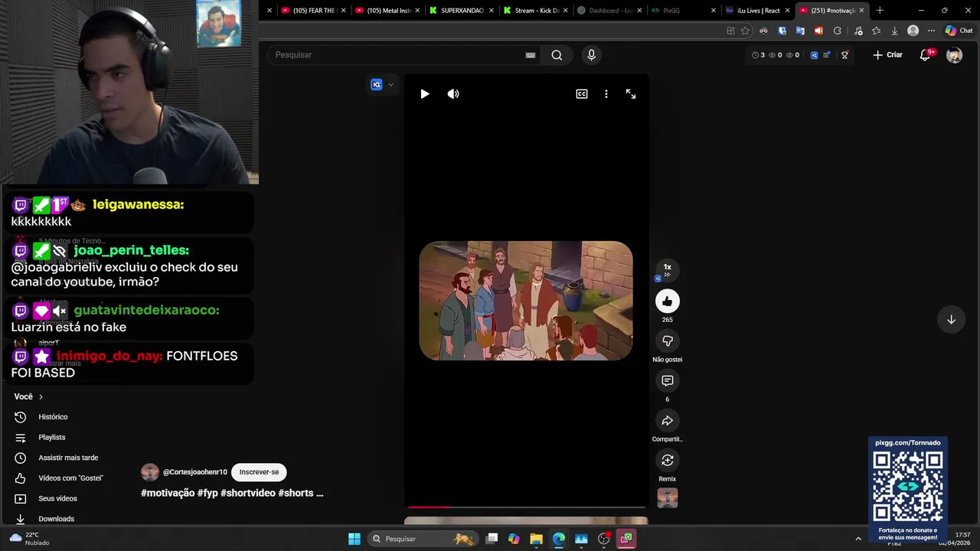Screen dimensions: 980x551
Task: Open a new browser tab
Action: point(880,11)
